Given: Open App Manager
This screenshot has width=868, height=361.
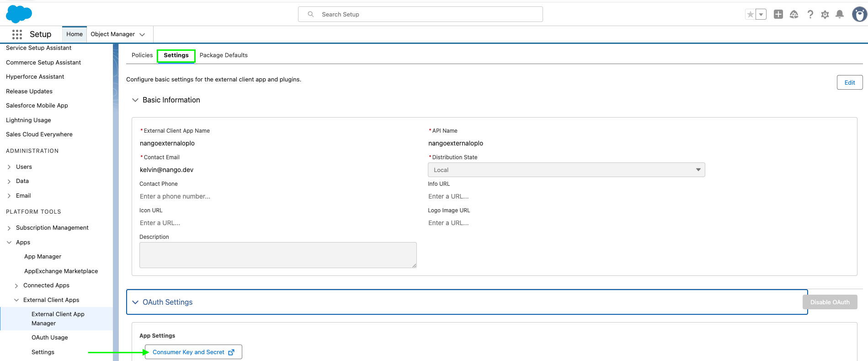Looking at the screenshot, I should (43, 257).
